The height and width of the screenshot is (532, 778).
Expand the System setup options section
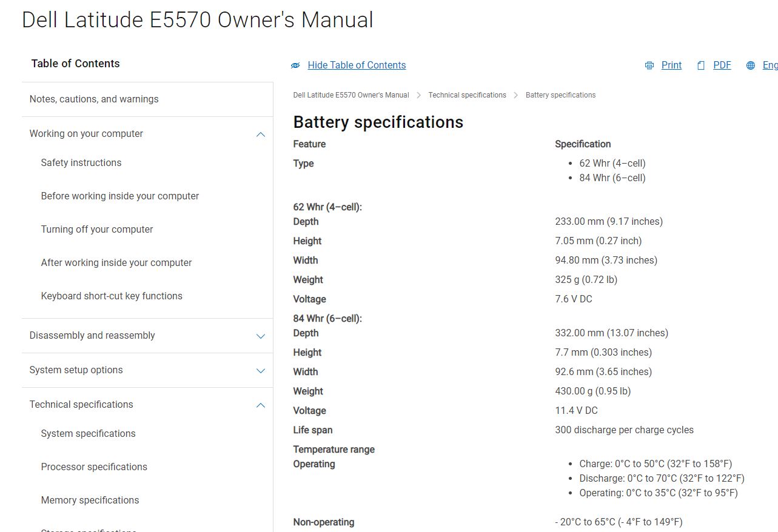click(x=261, y=371)
